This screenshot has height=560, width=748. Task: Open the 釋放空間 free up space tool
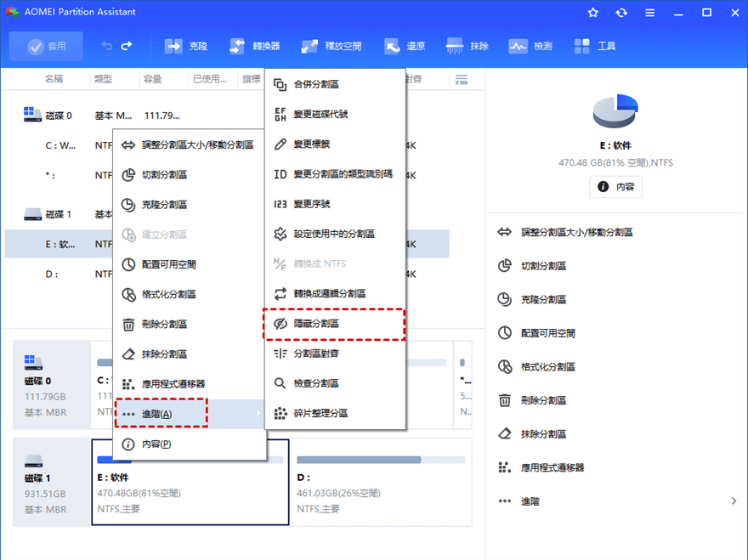click(331, 46)
